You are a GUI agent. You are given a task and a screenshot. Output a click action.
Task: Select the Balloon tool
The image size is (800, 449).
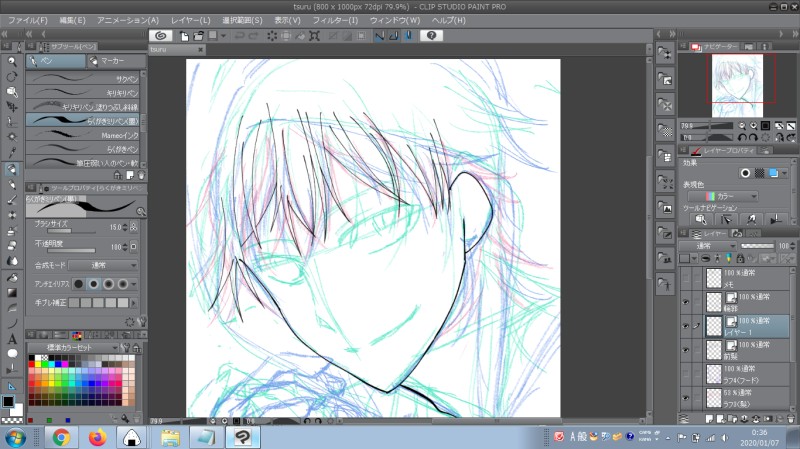coord(12,354)
